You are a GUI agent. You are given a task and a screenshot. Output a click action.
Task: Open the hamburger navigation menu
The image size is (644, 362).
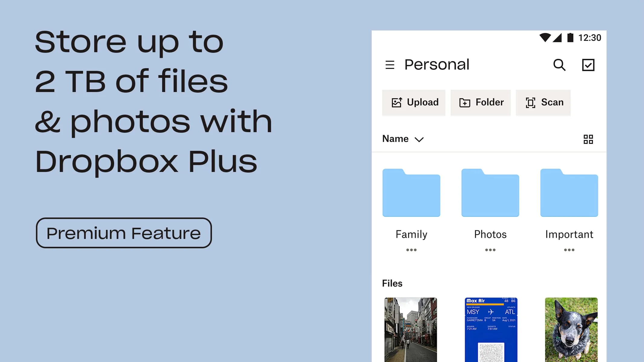[x=389, y=65]
